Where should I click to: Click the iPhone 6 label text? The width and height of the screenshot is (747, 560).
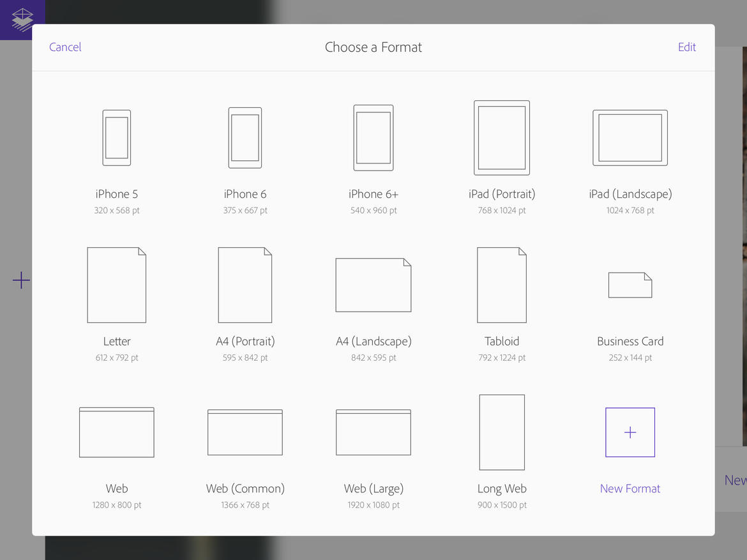[x=245, y=194]
